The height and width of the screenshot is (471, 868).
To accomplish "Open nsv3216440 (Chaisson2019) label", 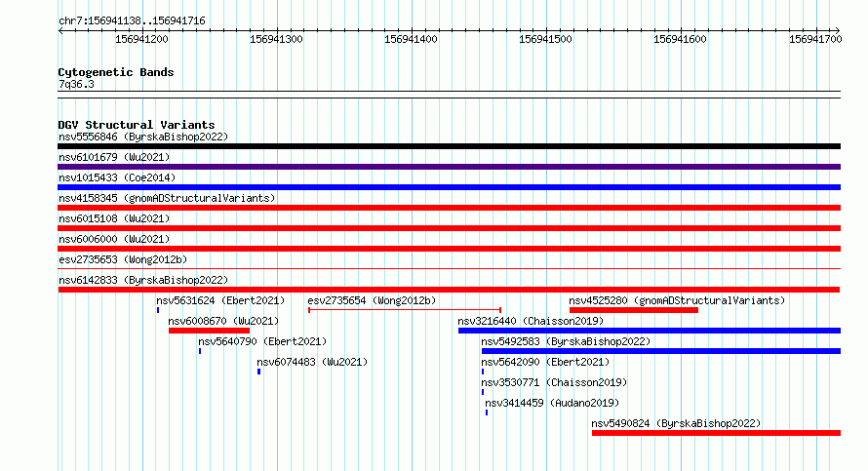I will tap(531, 321).
